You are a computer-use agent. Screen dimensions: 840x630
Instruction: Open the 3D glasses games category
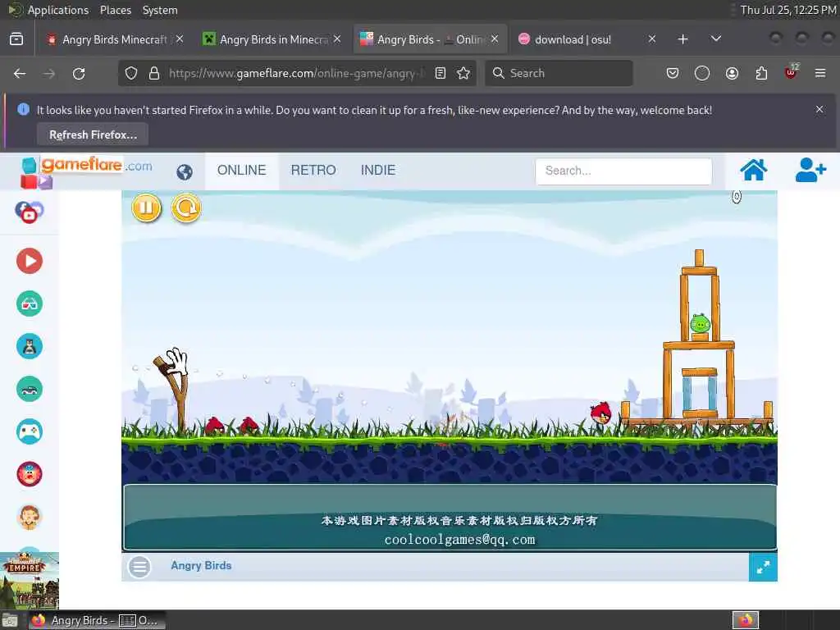coord(30,304)
